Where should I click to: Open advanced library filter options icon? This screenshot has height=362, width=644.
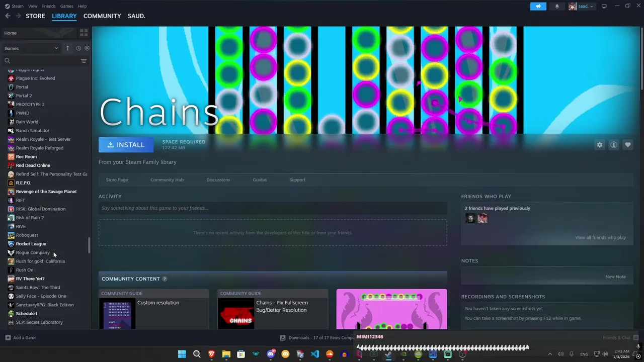pos(84,61)
